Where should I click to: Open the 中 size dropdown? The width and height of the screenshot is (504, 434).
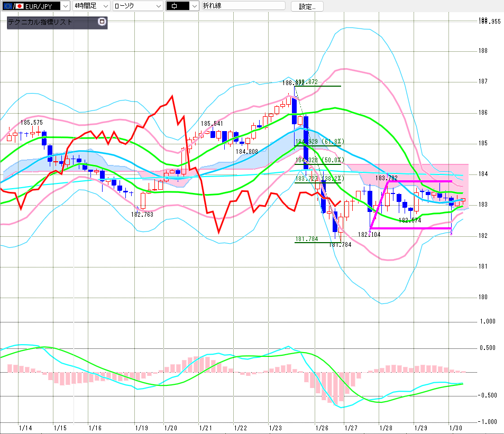194,6
